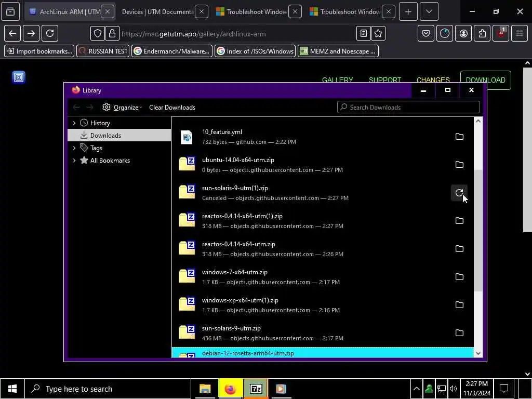This screenshot has height=399, width=532.
Task: View site security padlock info
Action: [112, 33]
